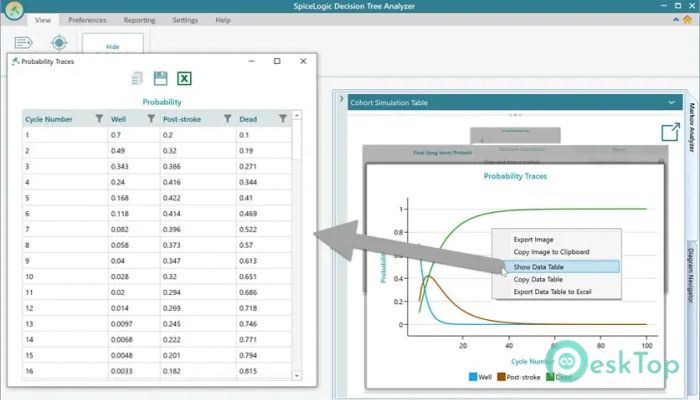The image size is (700, 400).
Task: Open the SpiceLogic application menu logo
Action: point(14,10)
